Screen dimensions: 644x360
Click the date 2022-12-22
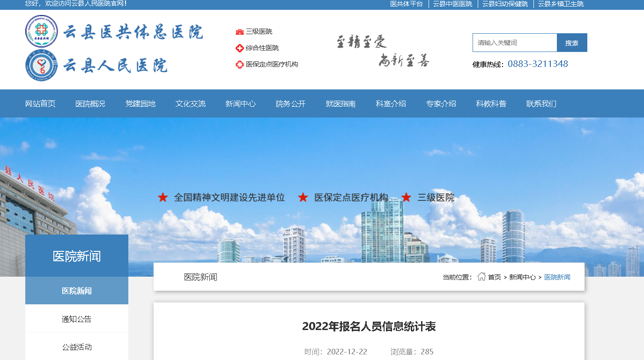pos(347,352)
